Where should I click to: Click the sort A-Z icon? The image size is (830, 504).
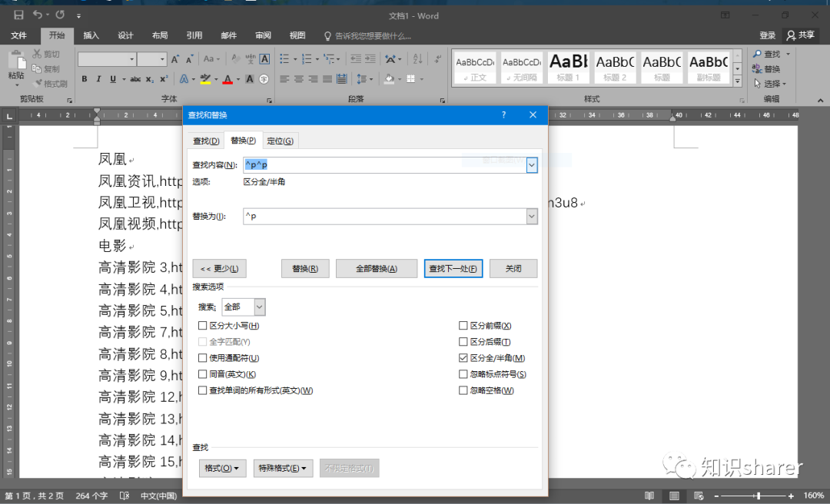pyautogui.click(x=417, y=58)
